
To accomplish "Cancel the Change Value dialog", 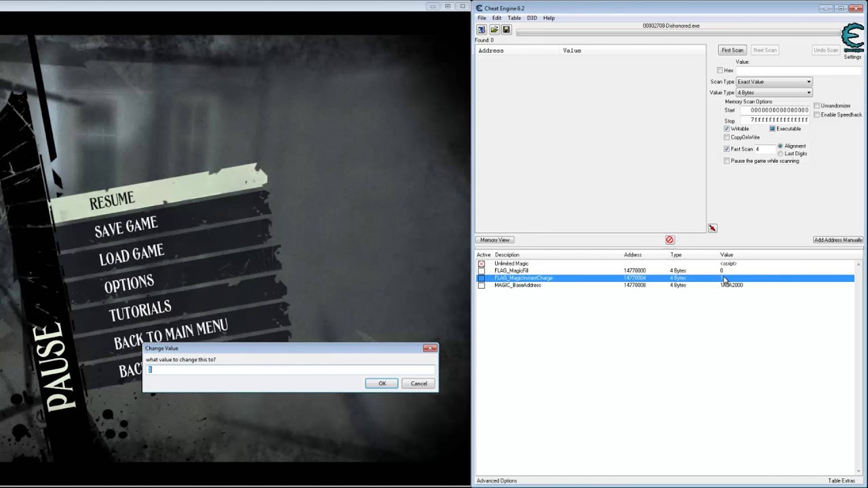I will 419,384.
